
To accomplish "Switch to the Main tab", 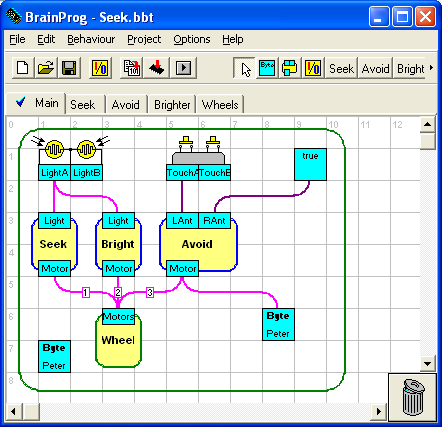I will 36,103.
